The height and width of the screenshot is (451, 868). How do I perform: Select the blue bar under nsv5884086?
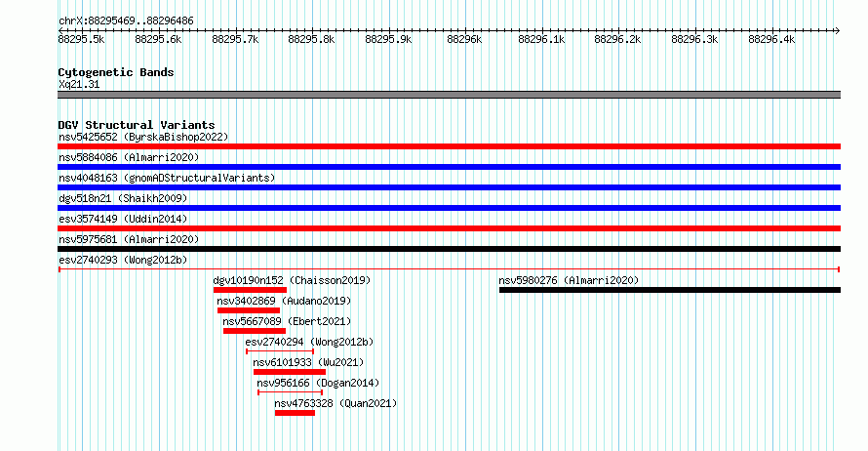click(449, 167)
